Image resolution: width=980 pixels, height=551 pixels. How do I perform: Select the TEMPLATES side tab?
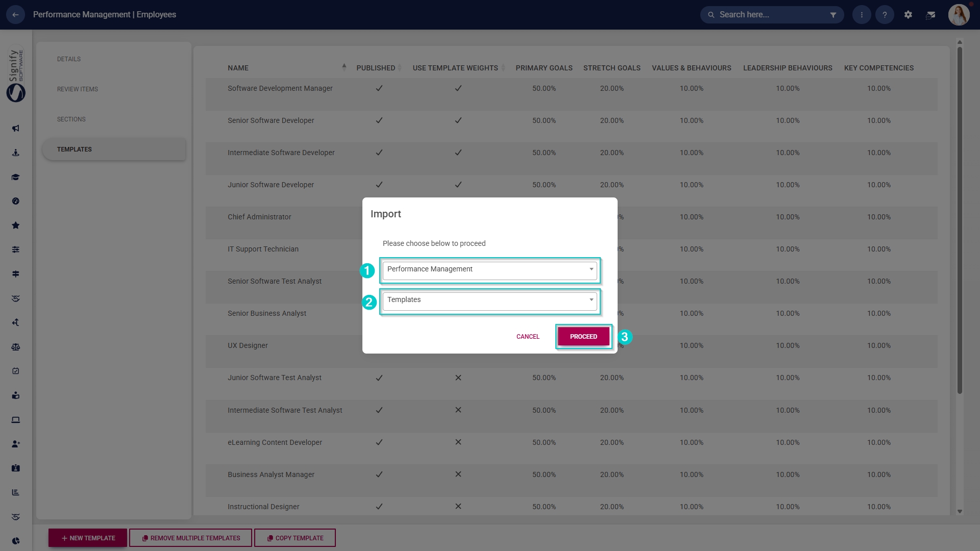(114, 149)
